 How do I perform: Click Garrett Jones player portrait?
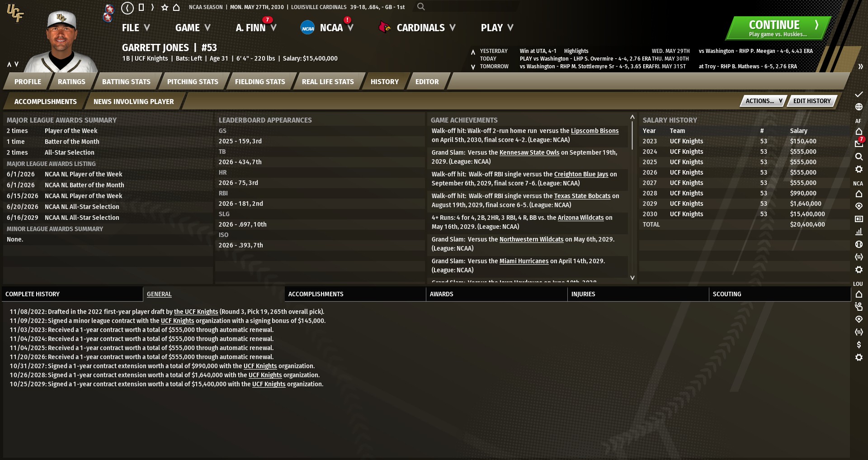click(x=61, y=42)
